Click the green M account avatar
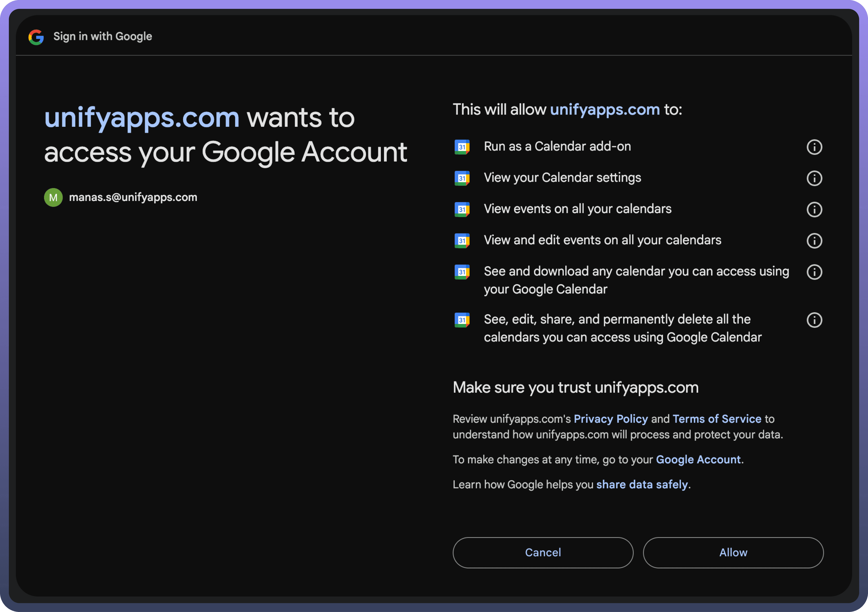 pyautogui.click(x=53, y=197)
